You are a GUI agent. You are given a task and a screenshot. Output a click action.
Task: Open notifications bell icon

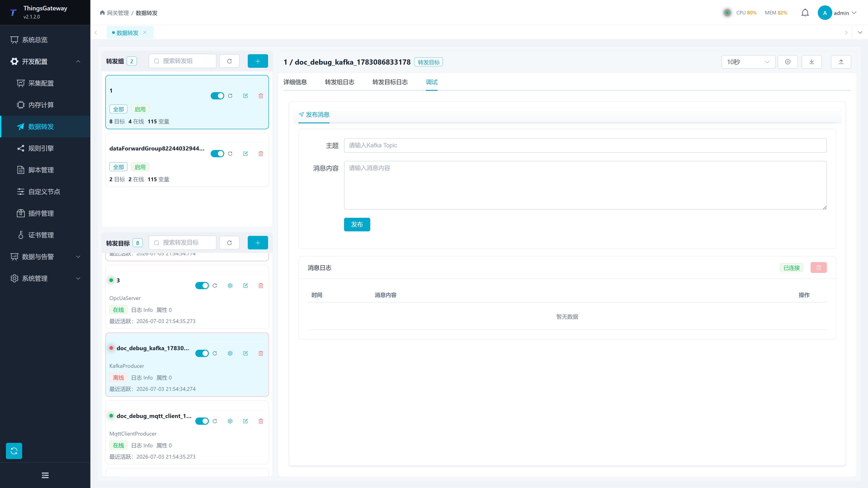805,13
